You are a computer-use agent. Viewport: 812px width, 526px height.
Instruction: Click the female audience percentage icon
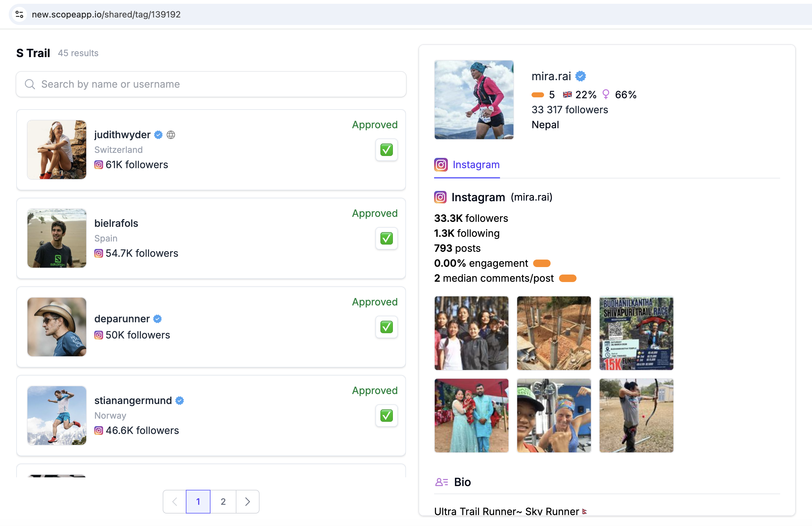(606, 95)
